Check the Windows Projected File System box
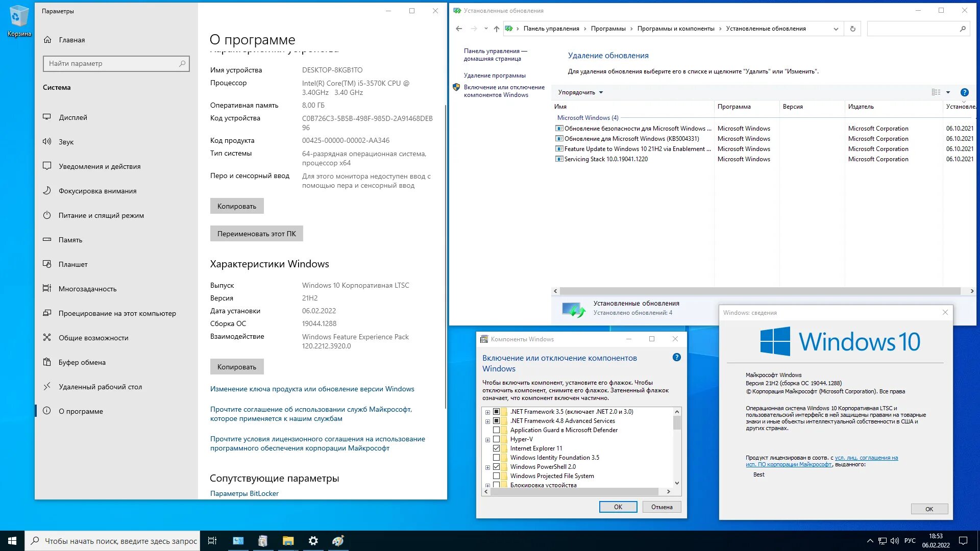The width and height of the screenshot is (980, 551). click(496, 476)
